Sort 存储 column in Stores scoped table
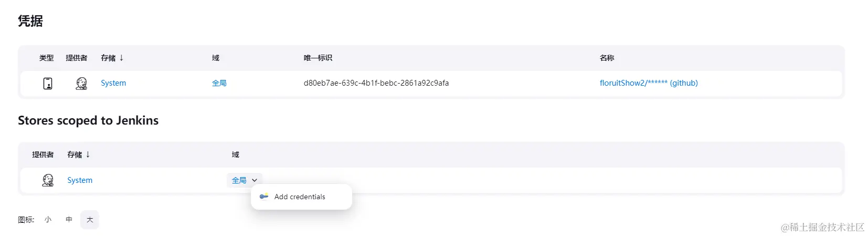Viewport: 868px width, 236px height. point(78,155)
